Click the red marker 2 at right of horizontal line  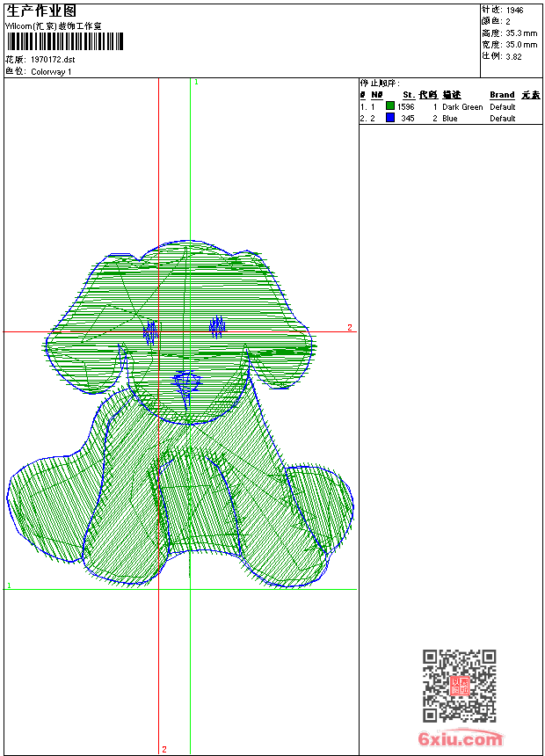click(349, 328)
